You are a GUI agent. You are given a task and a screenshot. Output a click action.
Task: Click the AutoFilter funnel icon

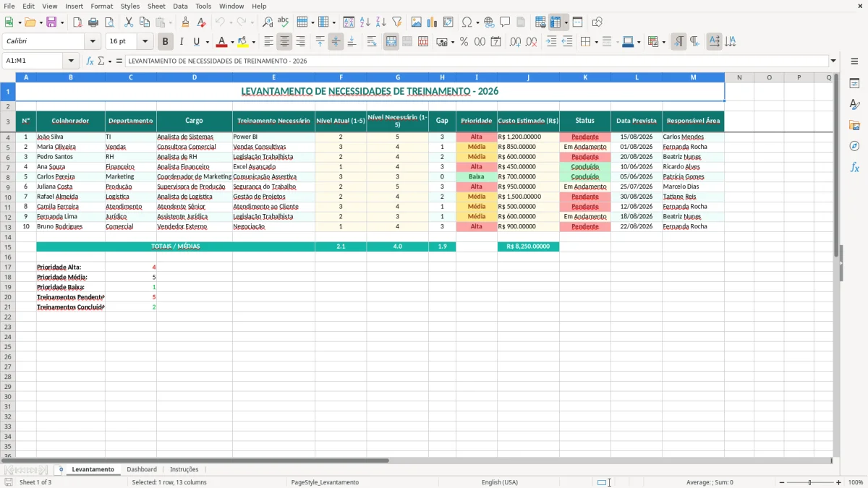pyautogui.click(x=397, y=22)
